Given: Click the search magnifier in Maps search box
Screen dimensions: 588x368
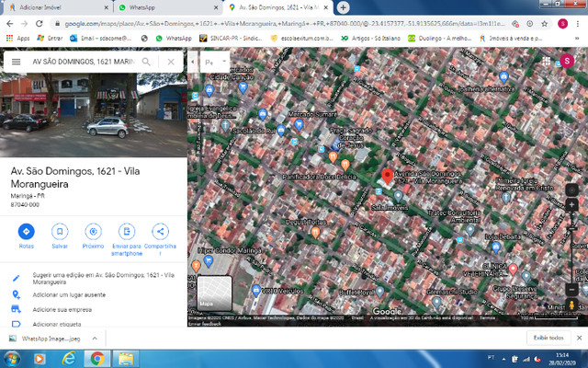Looking at the screenshot, I should (x=146, y=62).
